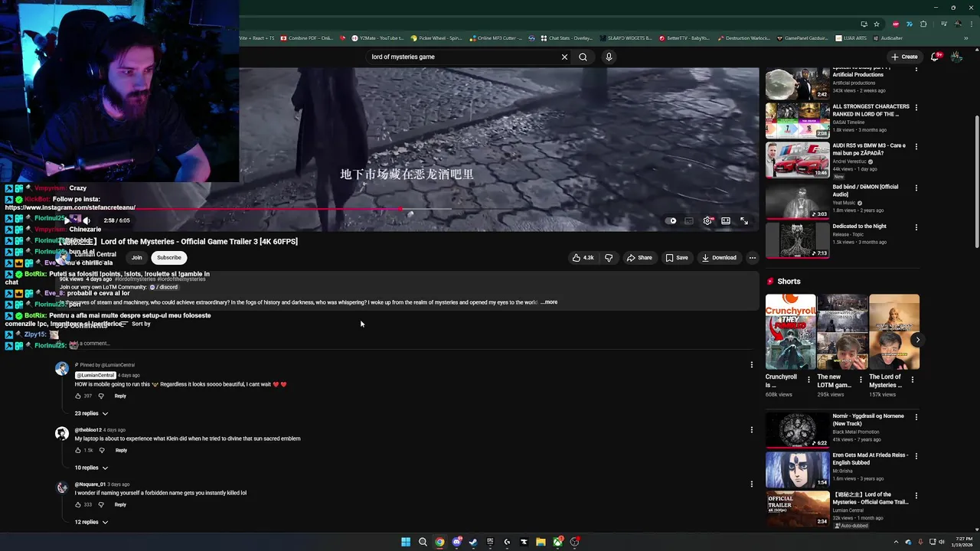Open Steam from the taskbar
The height and width of the screenshot is (551, 980).
click(x=473, y=542)
